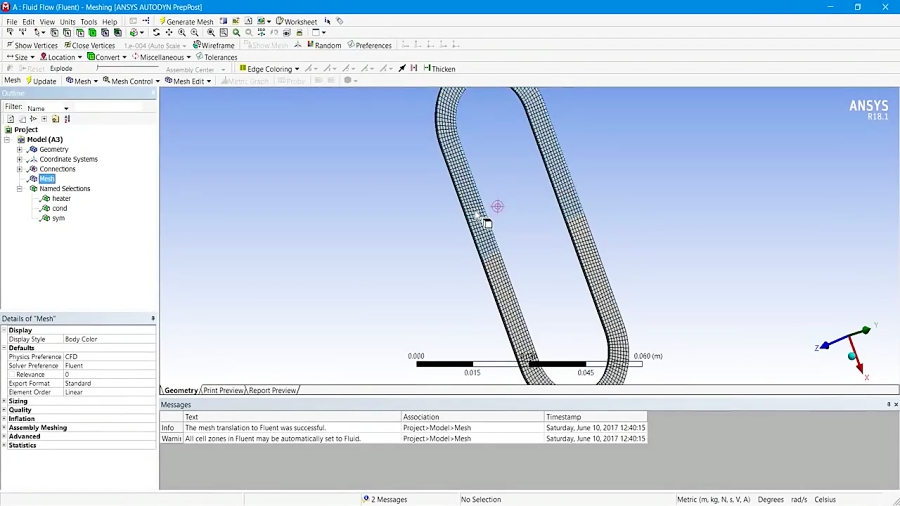
Task: Click the expand-all plus icon in Outline toolbar
Action: [44, 119]
